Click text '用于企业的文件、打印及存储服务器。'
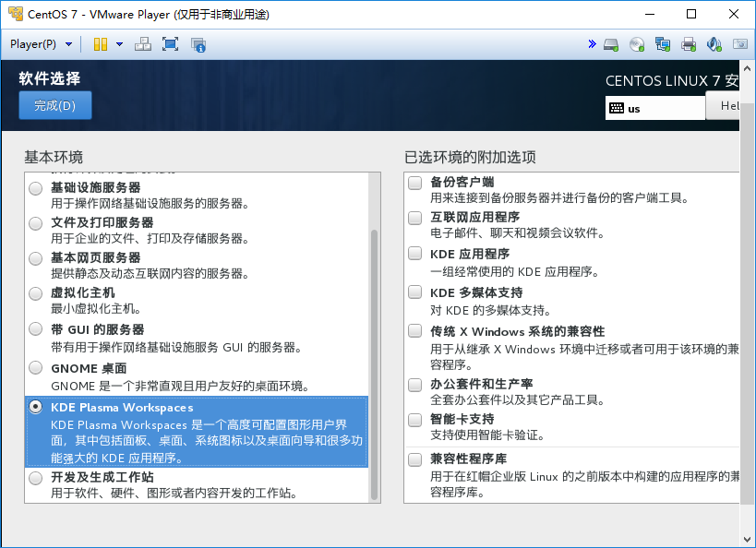Image resolution: width=756 pixels, height=548 pixels. (x=150, y=238)
